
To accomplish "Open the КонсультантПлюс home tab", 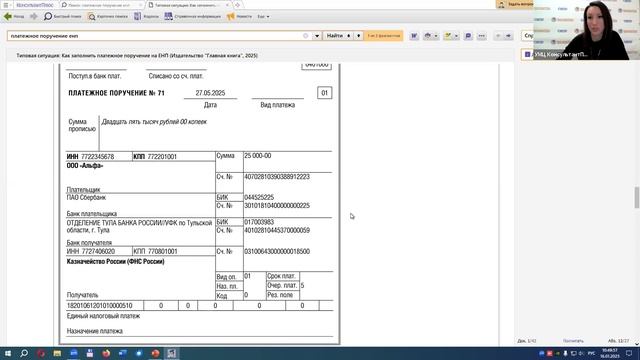I will tap(35, 5).
